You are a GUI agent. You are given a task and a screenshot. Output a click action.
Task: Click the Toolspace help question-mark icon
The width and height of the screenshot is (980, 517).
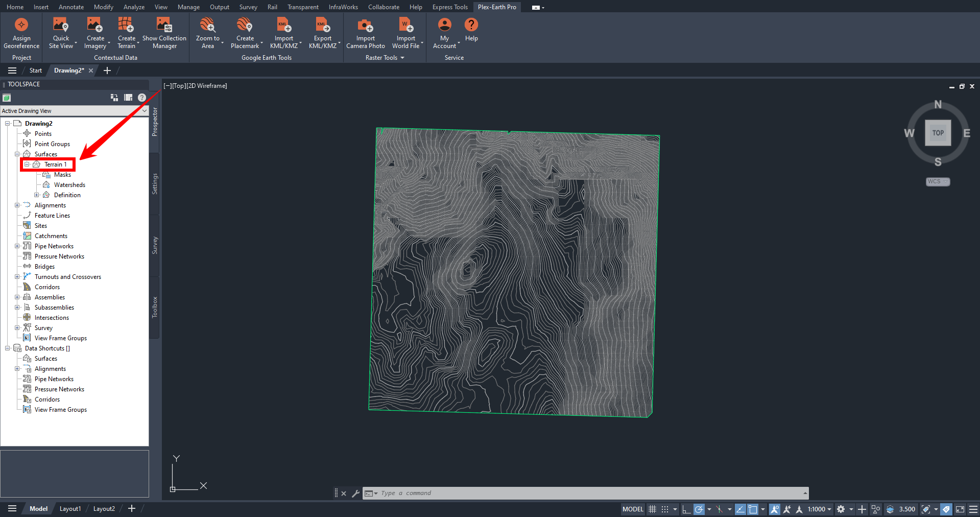142,98
